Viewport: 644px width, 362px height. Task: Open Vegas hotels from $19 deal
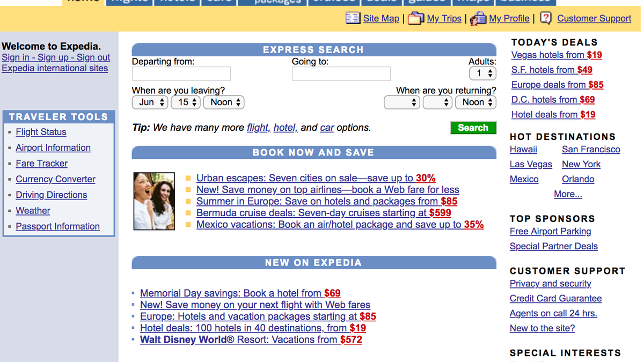(557, 55)
